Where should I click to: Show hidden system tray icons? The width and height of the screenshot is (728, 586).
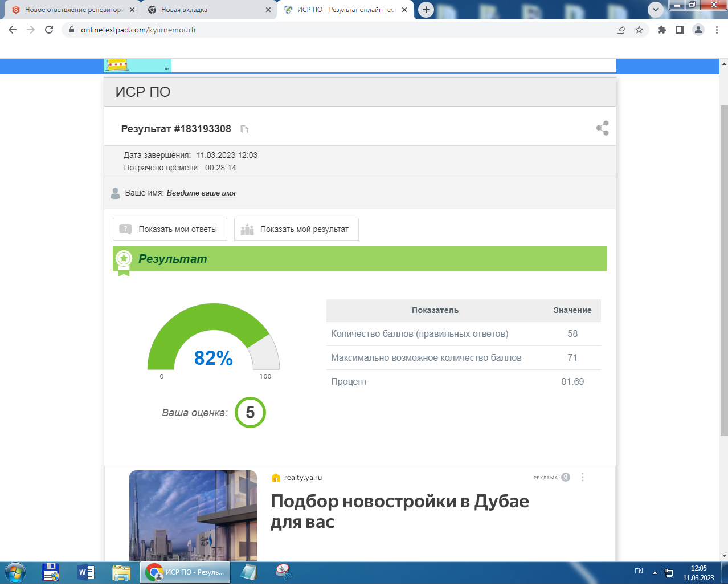tap(655, 572)
